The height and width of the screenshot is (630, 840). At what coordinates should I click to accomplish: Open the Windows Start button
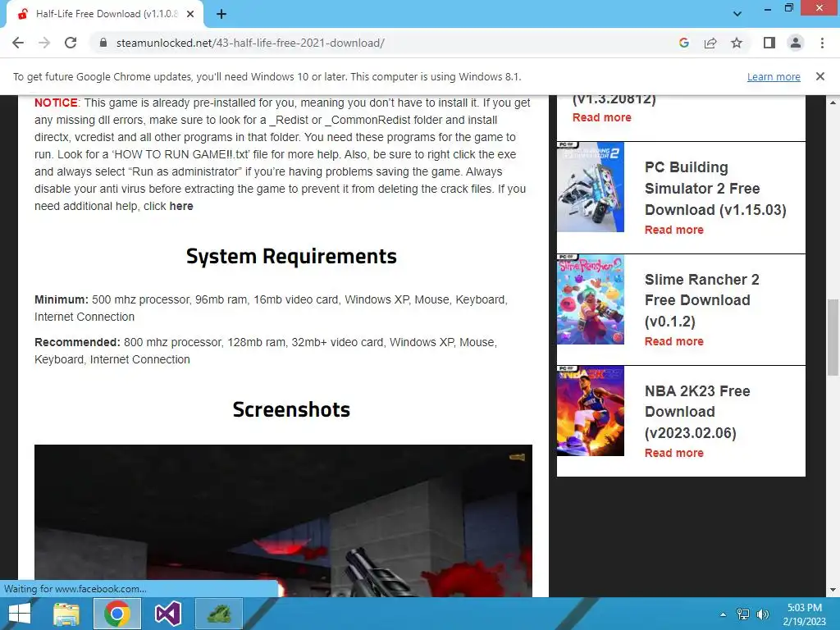20,614
